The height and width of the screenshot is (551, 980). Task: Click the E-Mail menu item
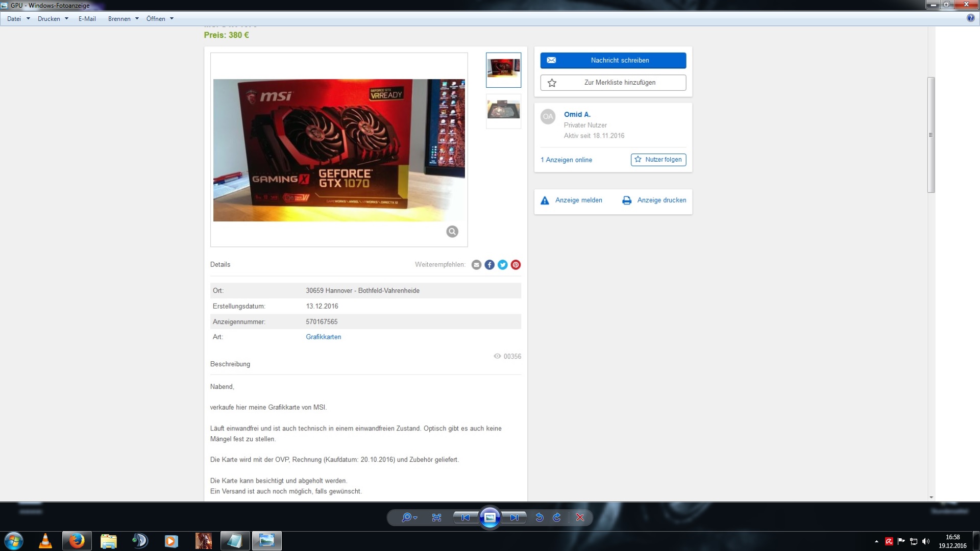point(87,19)
